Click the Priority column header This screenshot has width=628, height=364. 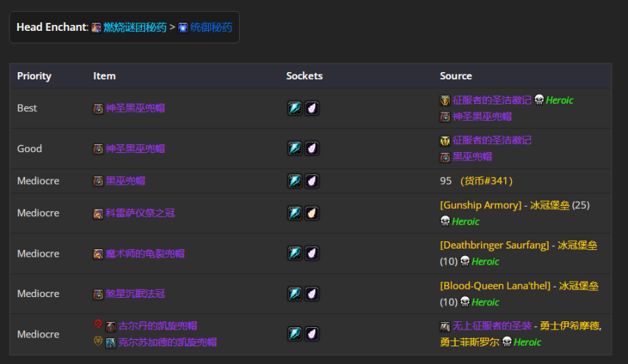pos(34,76)
